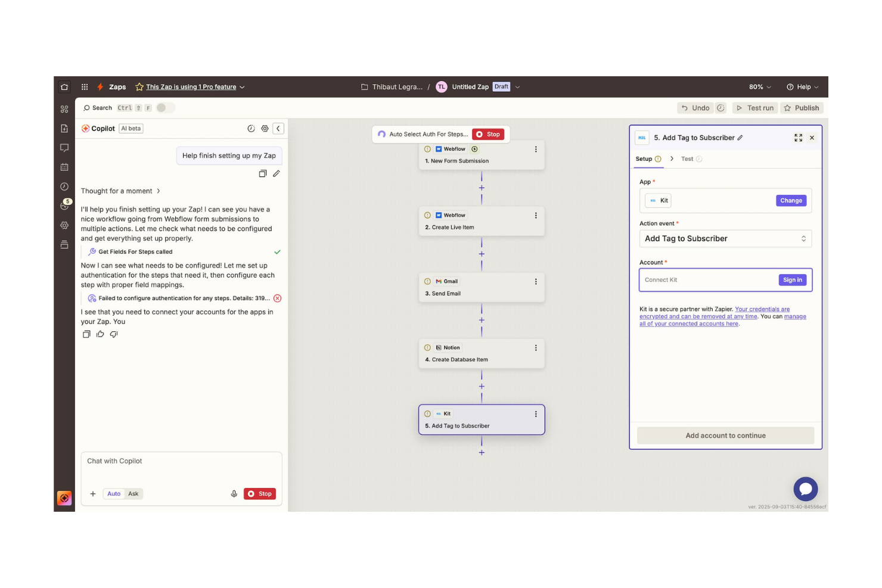
Task: Click the Undo button
Action: pos(695,108)
